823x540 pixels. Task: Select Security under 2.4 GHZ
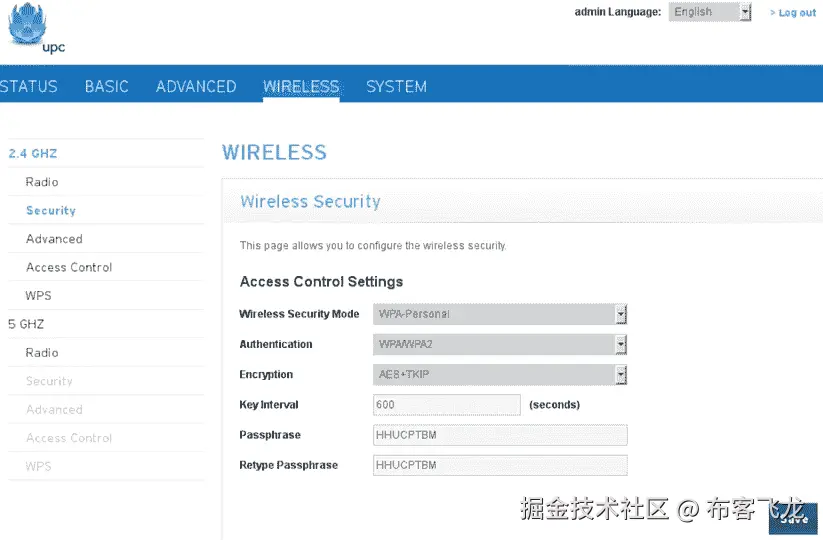51,211
